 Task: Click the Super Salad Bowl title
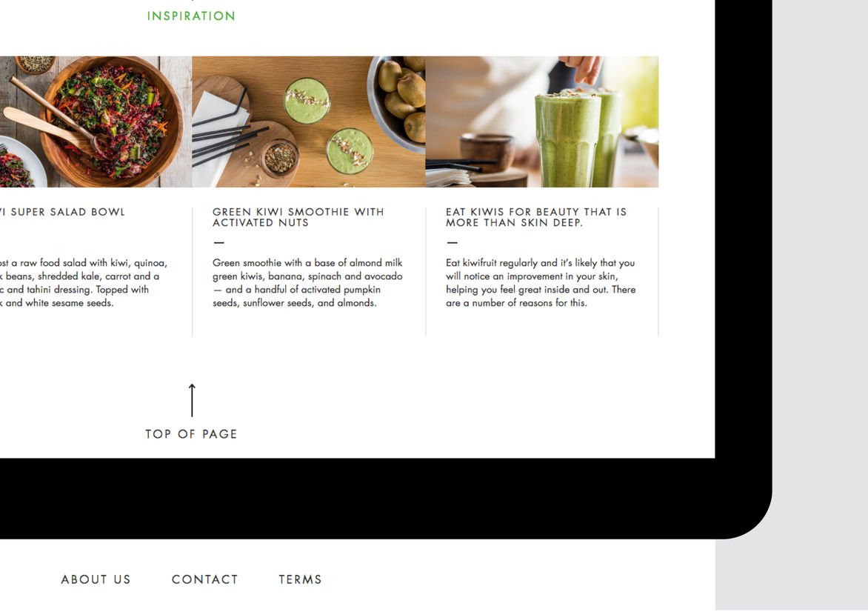click(62, 212)
